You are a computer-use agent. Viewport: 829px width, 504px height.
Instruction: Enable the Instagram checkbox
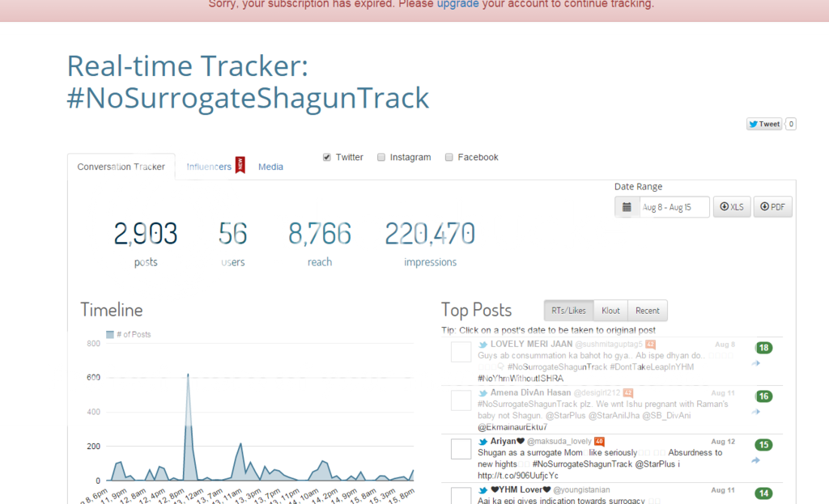tap(381, 158)
